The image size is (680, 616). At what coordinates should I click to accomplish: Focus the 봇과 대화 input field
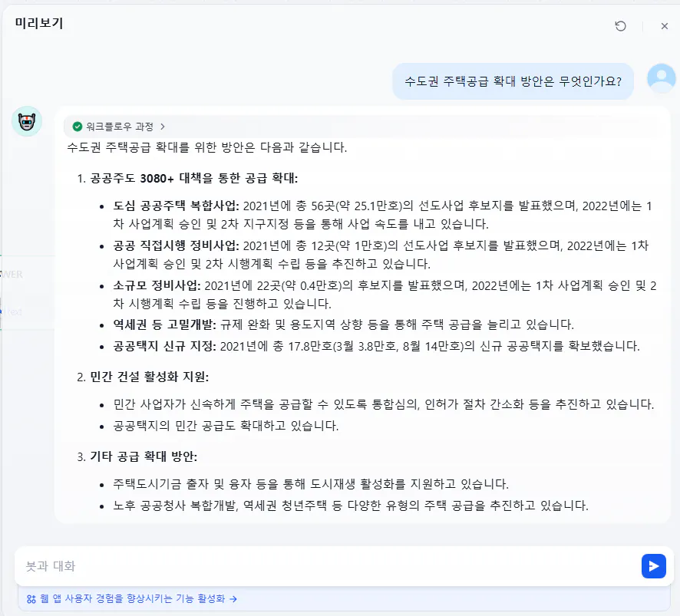click(x=322, y=566)
